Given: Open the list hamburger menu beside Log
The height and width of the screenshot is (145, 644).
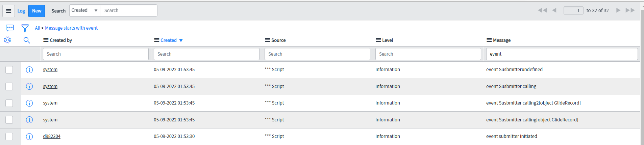Looking at the screenshot, I should pyautogui.click(x=9, y=11).
